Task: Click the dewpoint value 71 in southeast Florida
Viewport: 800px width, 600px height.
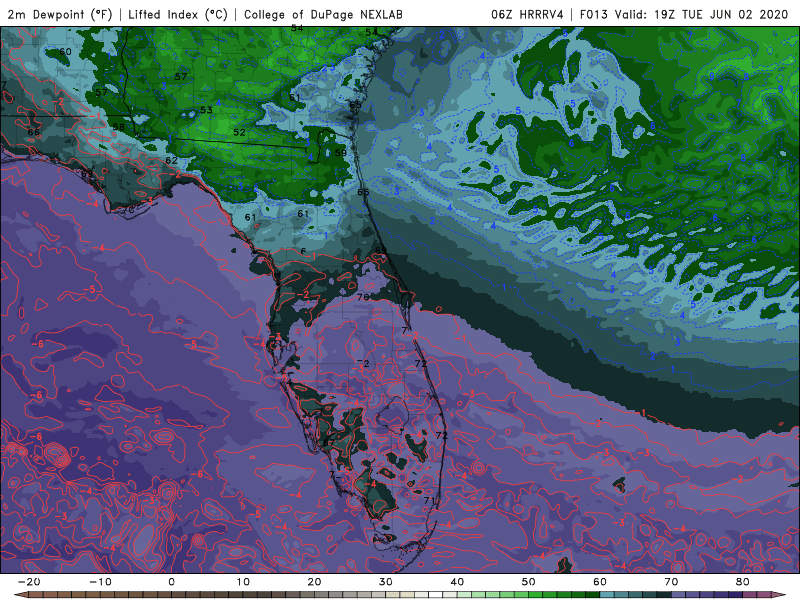Action: [x=429, y=501]
